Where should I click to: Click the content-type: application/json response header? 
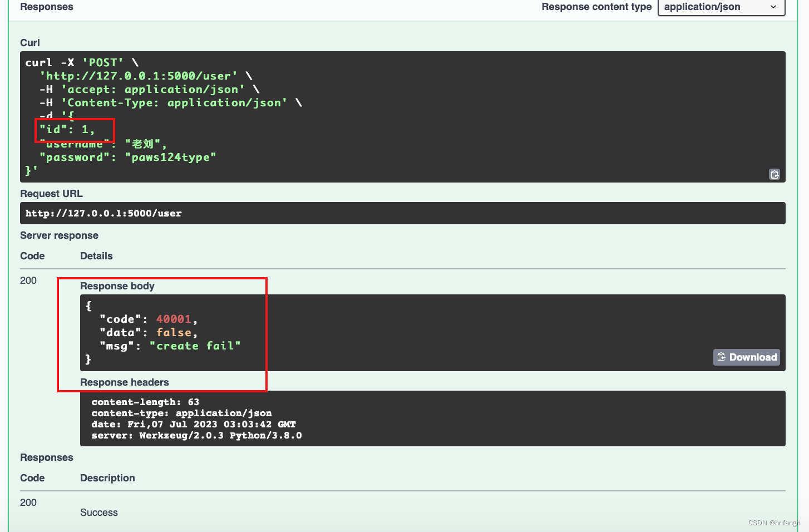coord(181,413)
